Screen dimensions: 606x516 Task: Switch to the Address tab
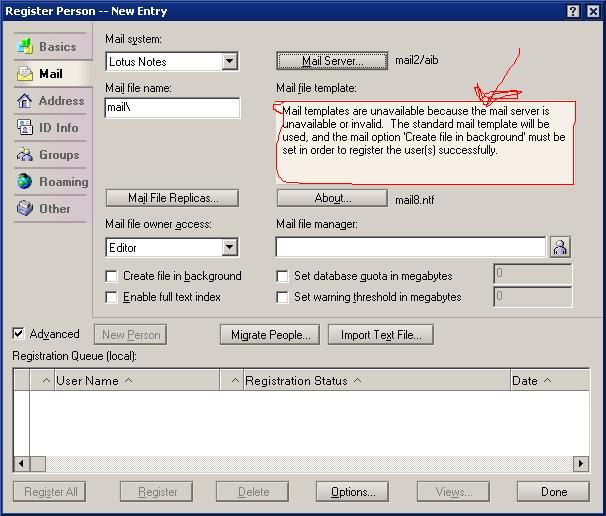(53, 100)
